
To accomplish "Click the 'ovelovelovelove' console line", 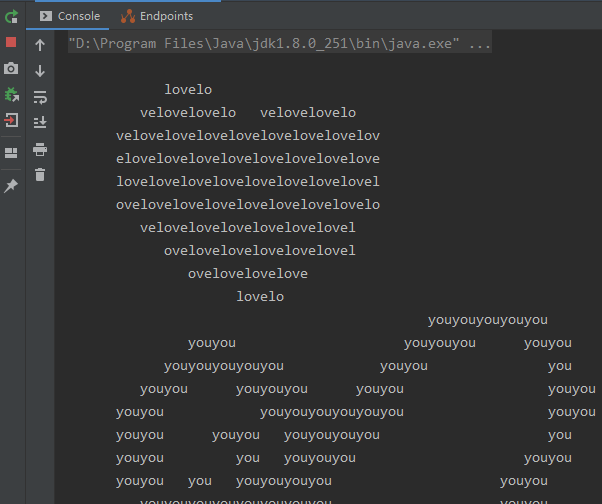I will coord(247,274).
